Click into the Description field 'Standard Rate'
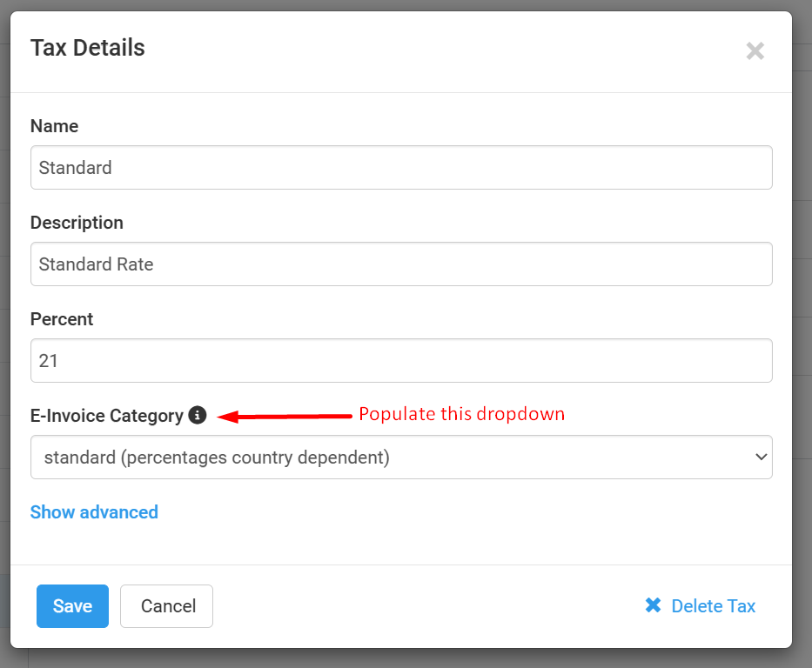Viewport: 812px width, 668px height. (400, 264)
